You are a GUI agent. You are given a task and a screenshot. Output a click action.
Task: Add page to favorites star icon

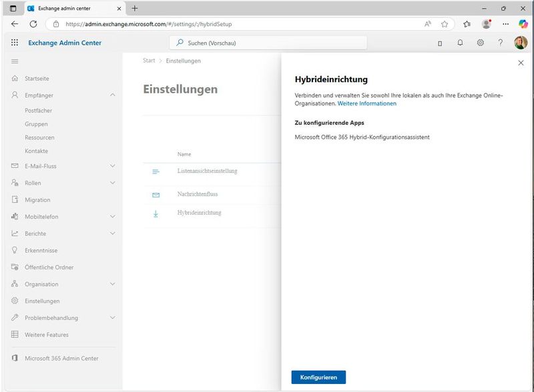point(445,24)
